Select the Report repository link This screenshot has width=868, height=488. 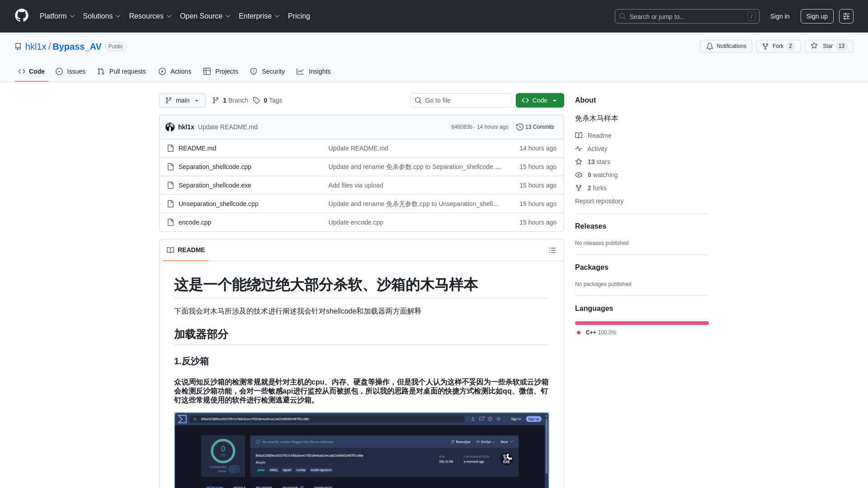click(599, 201)
